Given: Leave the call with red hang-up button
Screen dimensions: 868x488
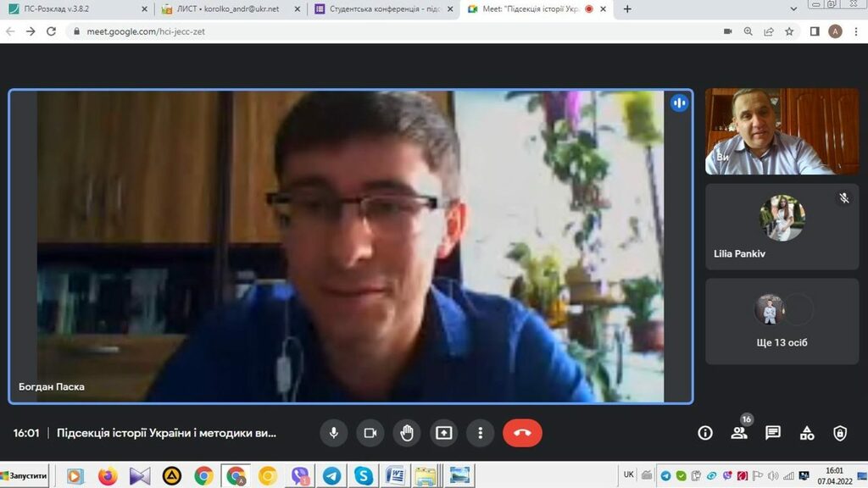Looking at the screenshot, I should [522, 433].
